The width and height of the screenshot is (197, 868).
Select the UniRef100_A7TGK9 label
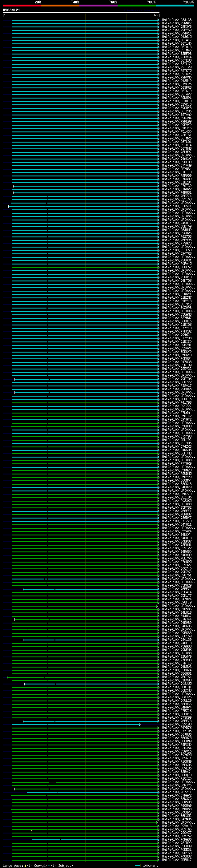pos(177,463)
